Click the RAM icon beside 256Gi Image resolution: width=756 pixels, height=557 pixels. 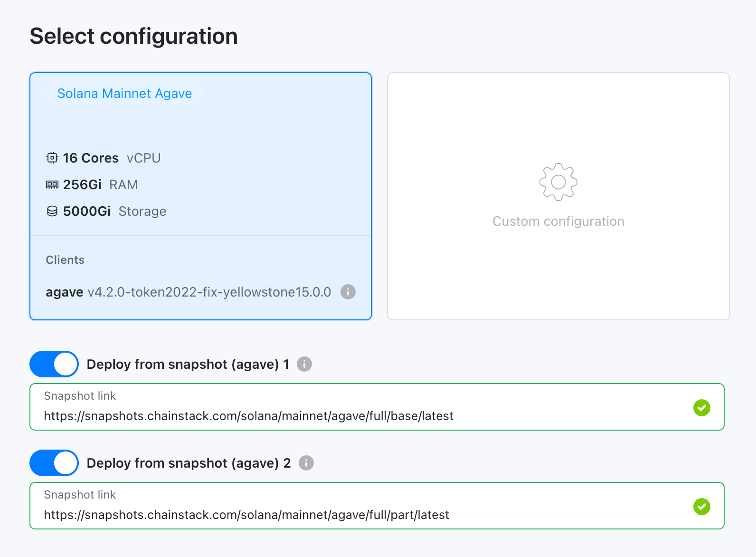[x=52, y=184]
